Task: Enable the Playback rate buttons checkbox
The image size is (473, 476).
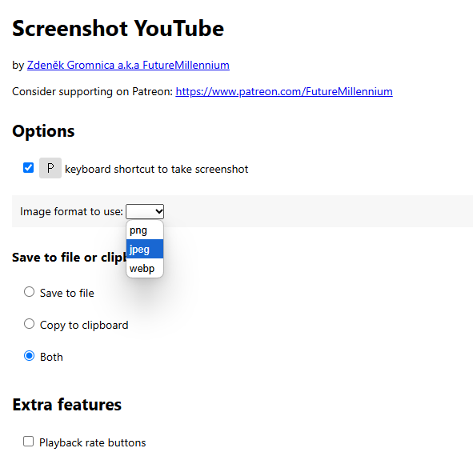Action: pos(29,441)
